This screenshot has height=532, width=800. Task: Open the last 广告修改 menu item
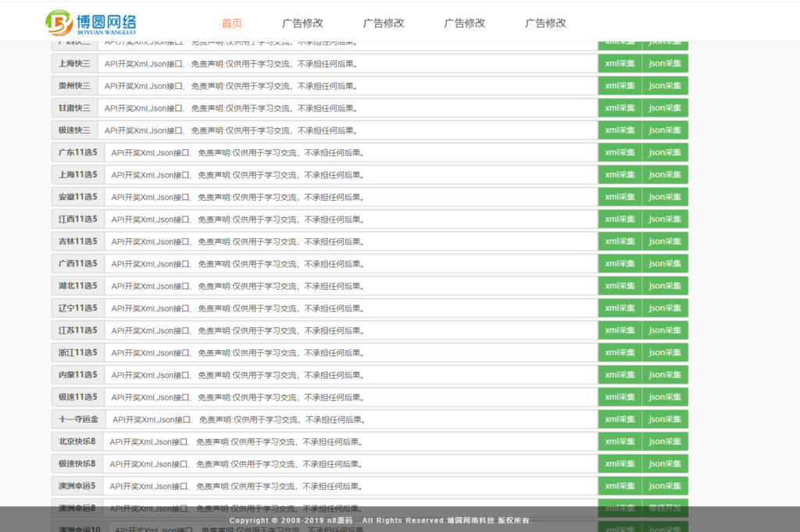[x=545, y=23]
